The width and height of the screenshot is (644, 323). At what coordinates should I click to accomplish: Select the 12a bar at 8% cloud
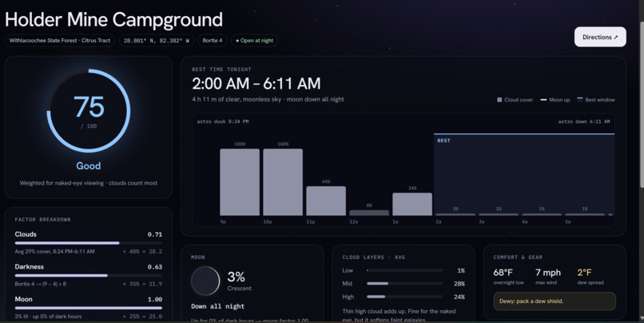tap(369, 213)
